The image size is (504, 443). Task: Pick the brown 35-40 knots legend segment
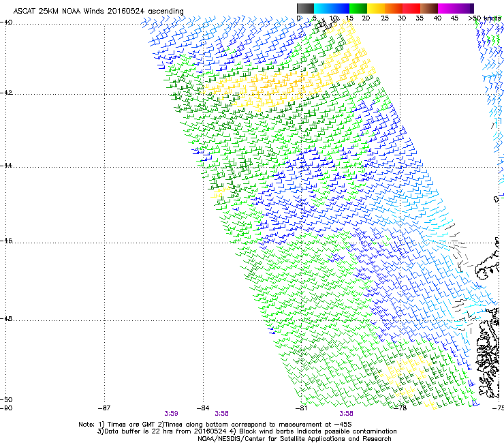coord(429,8)
